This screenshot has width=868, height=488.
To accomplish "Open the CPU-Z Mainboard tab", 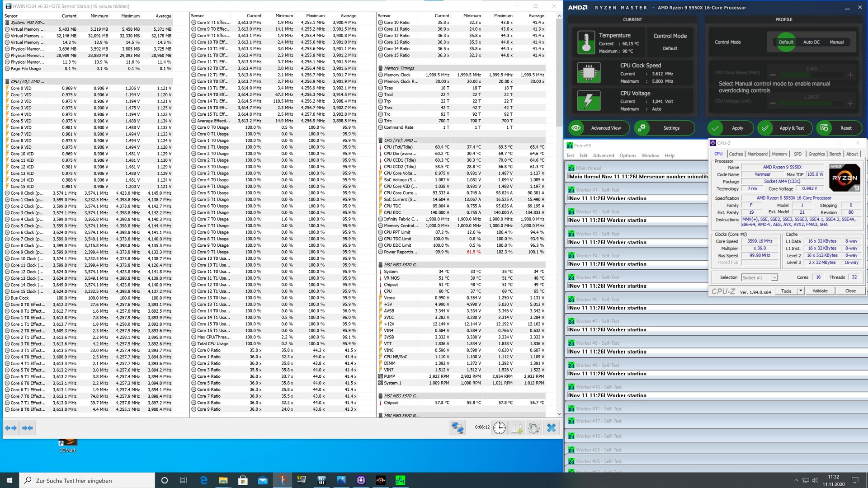I will point(757,154).
